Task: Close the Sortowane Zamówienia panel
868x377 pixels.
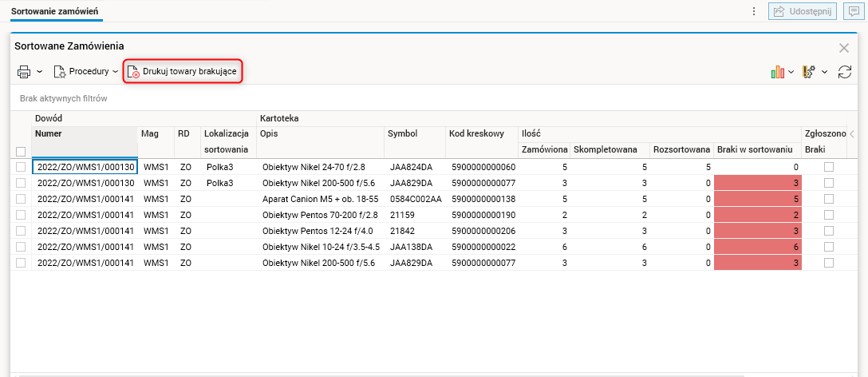Action: [844, 48]
